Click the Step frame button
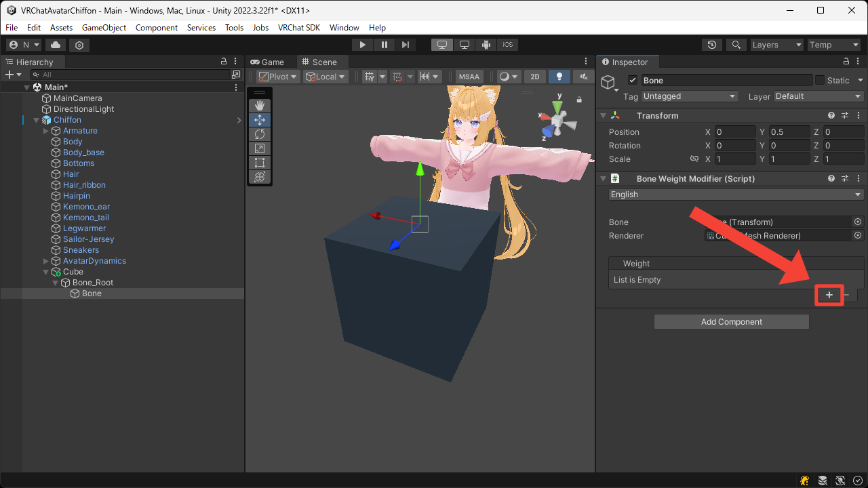868x488 pixels. click(406, 45)
